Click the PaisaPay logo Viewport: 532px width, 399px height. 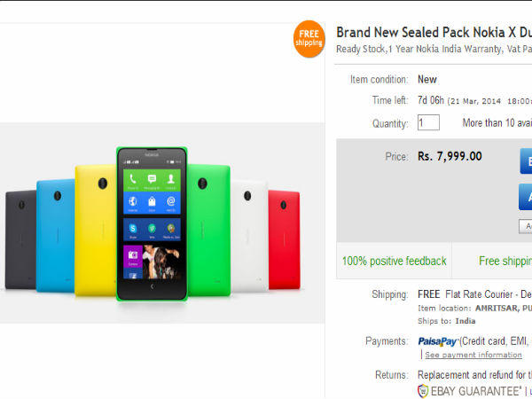pos(438,341)
